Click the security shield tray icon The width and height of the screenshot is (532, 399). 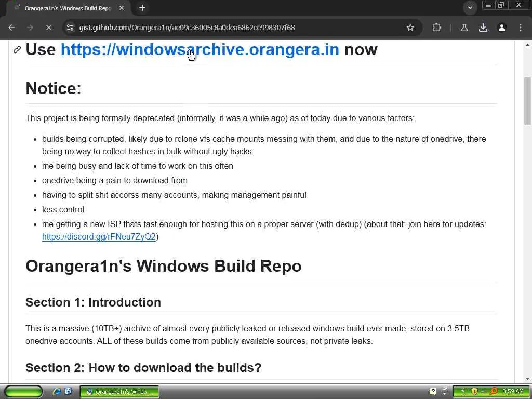coord(474,392)
